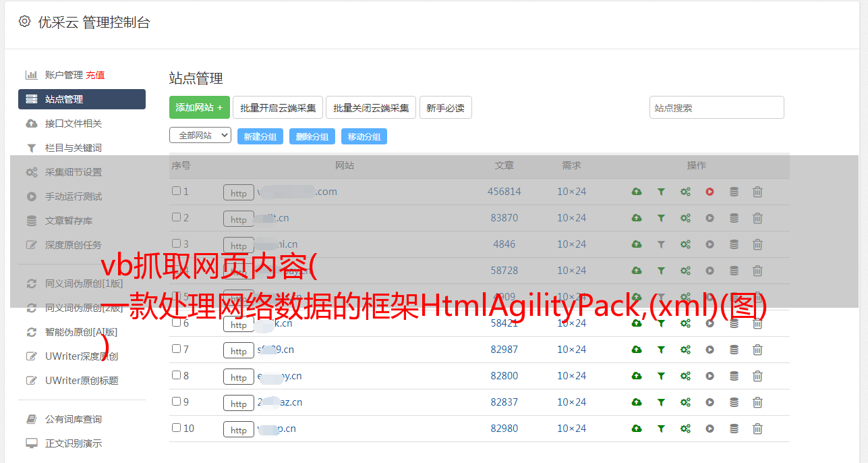This screenshot has height=463, width=868.
Task: Open 正文识别演示 sidebar item
Action: (x=74, y=444)
